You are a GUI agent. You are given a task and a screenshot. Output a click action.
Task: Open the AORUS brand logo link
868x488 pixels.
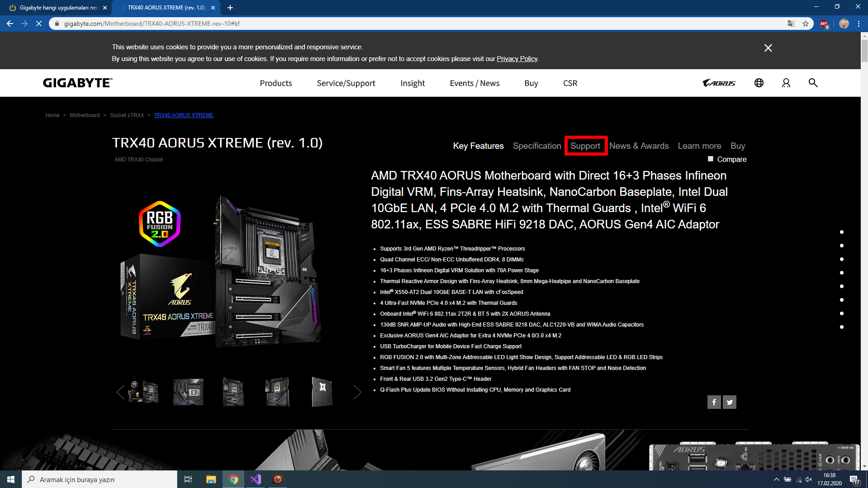coord(719,83)
